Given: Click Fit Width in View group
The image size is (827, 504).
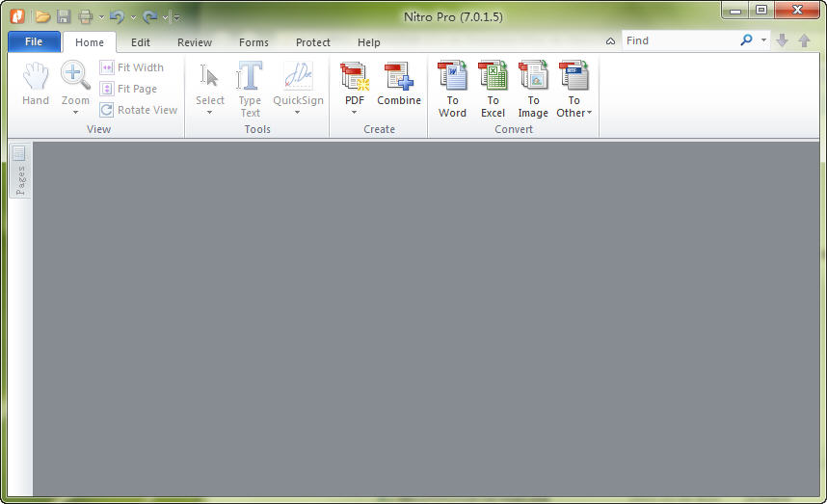Looking at the screenshot, I should pyautogui.click(x=132, y=67).
